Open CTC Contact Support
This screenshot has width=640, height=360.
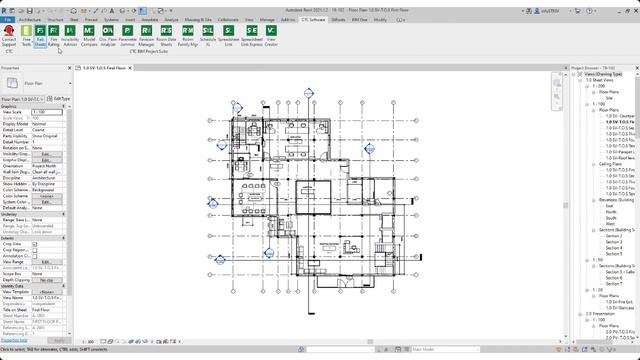click(x=9, y=36)
